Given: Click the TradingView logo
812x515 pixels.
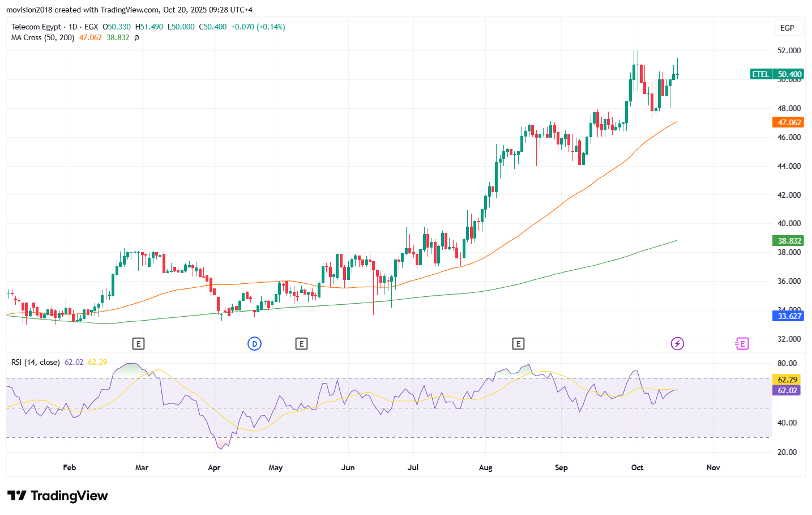Looking at the screenshot, I should tap(58, 496).
